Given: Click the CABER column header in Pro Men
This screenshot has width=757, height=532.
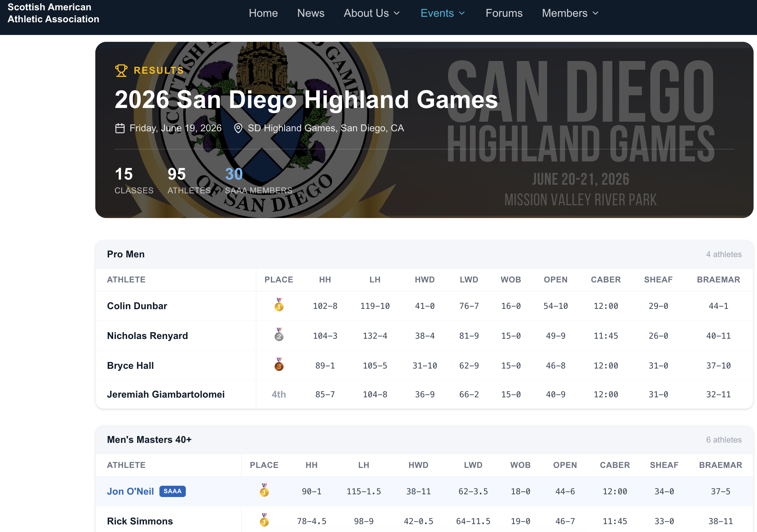Looking at the screenshot, I should [x=606, y=280].
